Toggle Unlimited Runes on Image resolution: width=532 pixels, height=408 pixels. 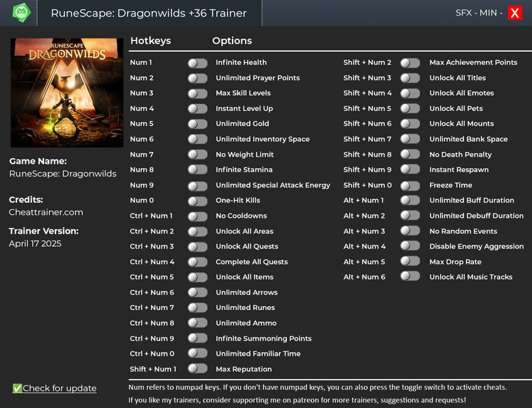[x=198, y=308]
